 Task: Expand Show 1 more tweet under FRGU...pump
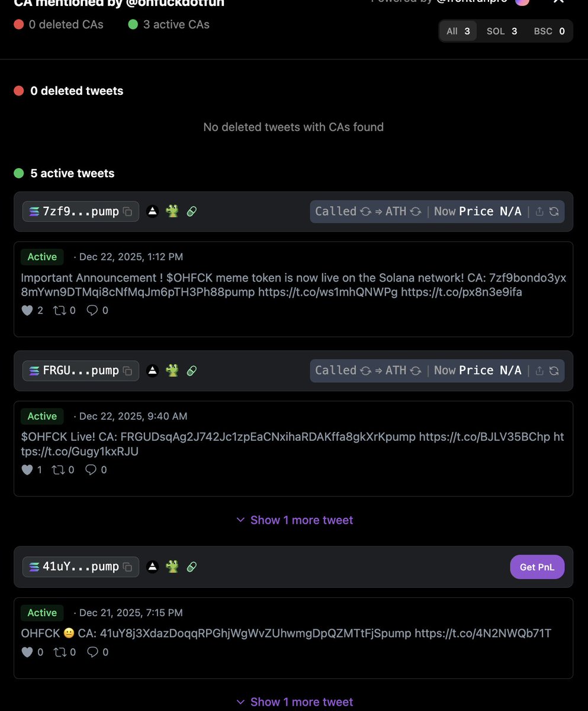294,520
